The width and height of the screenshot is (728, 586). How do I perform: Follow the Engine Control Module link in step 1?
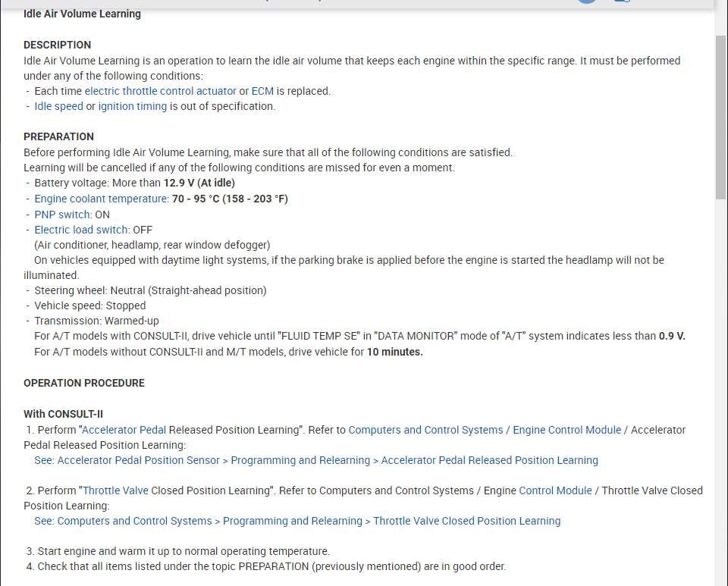567,430
